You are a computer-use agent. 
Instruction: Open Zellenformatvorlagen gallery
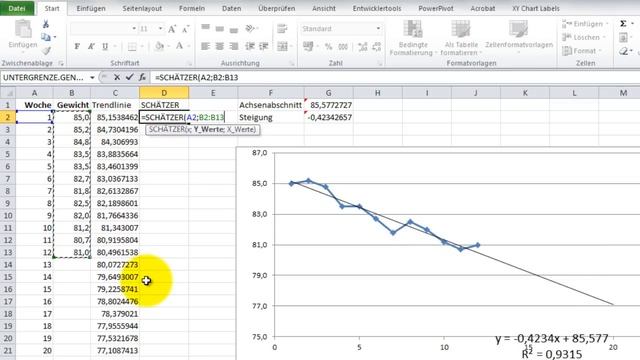pos(519,37)
